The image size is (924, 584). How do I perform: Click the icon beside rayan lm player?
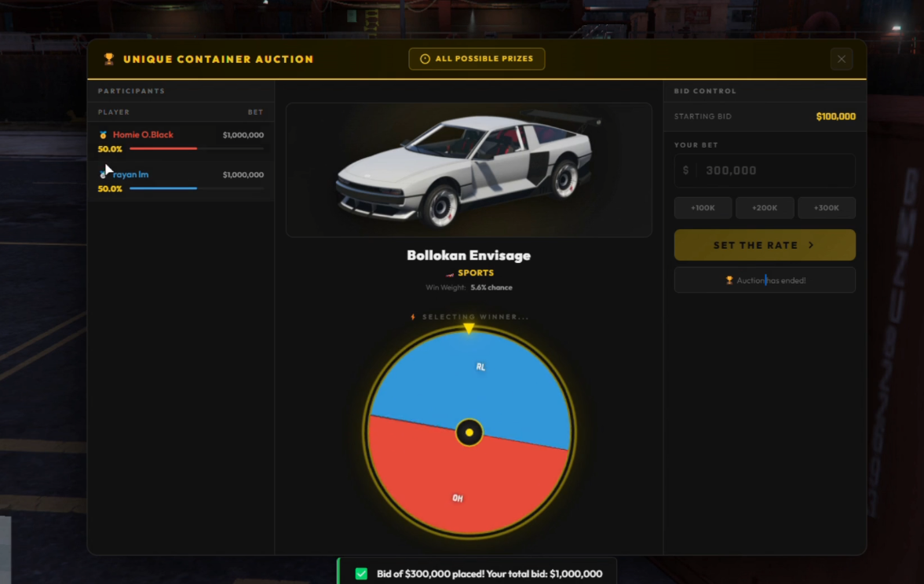pyautogui.click(x=103, y=174)
